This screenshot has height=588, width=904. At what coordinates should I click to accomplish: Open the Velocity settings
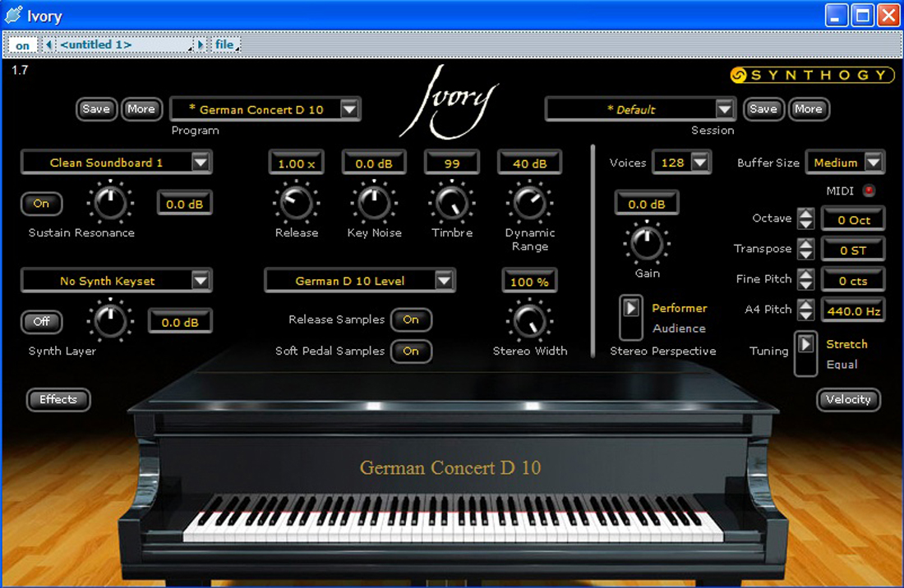(848, 400)
